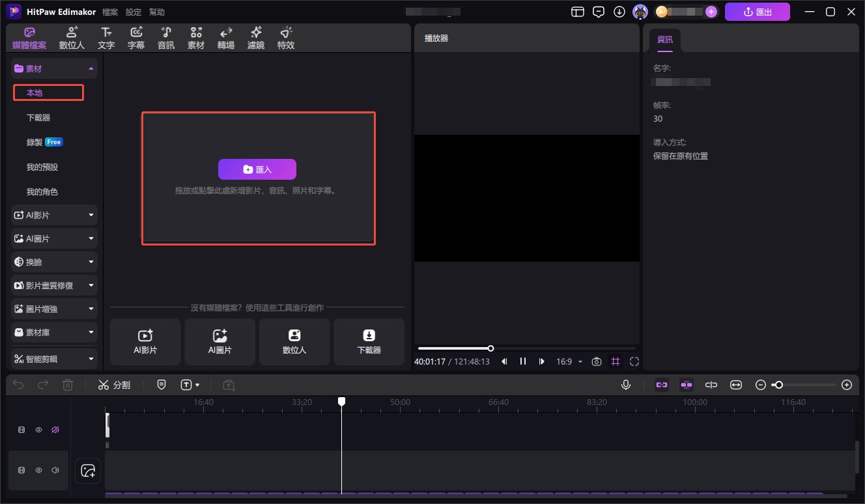Click the timeline zoom slider handle
The height and width of the screenshot is (504, 865).
778,385
